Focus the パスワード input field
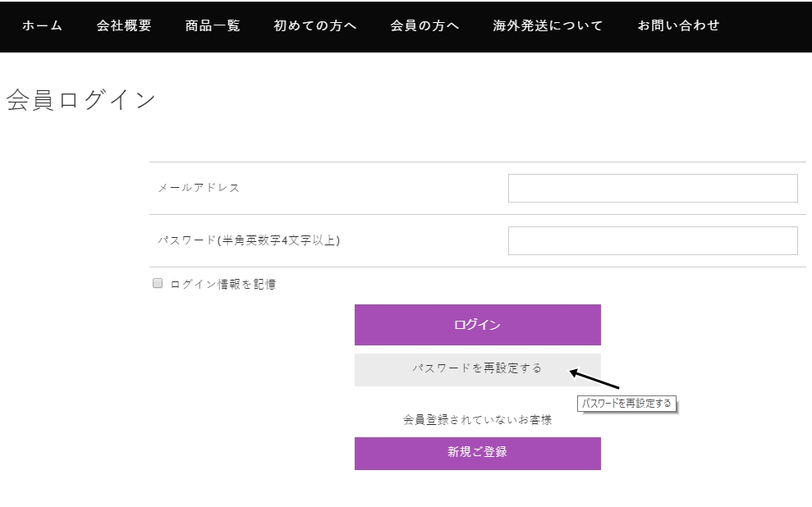Image resolution: width=812 pixels, height=507 pixels. [x=653, y=240]
